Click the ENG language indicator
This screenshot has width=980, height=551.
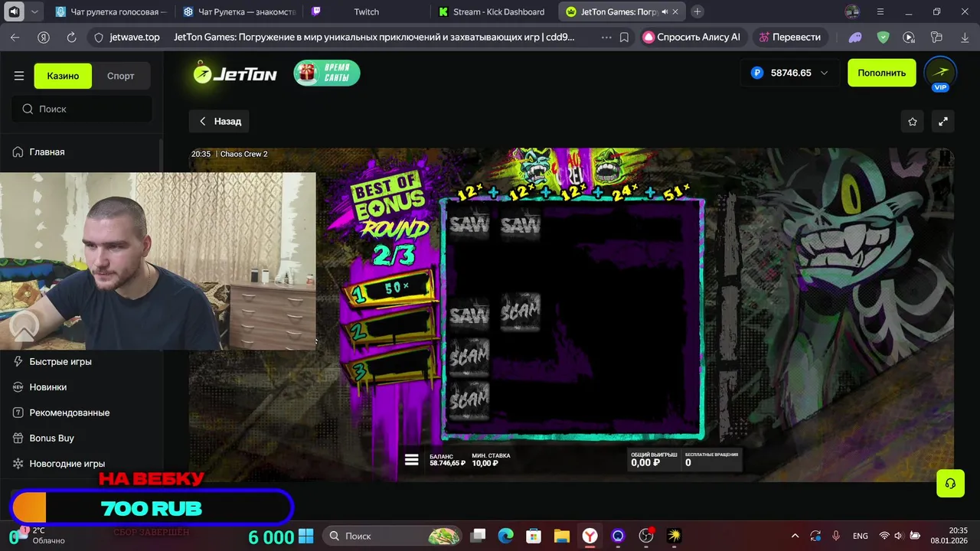861,536
